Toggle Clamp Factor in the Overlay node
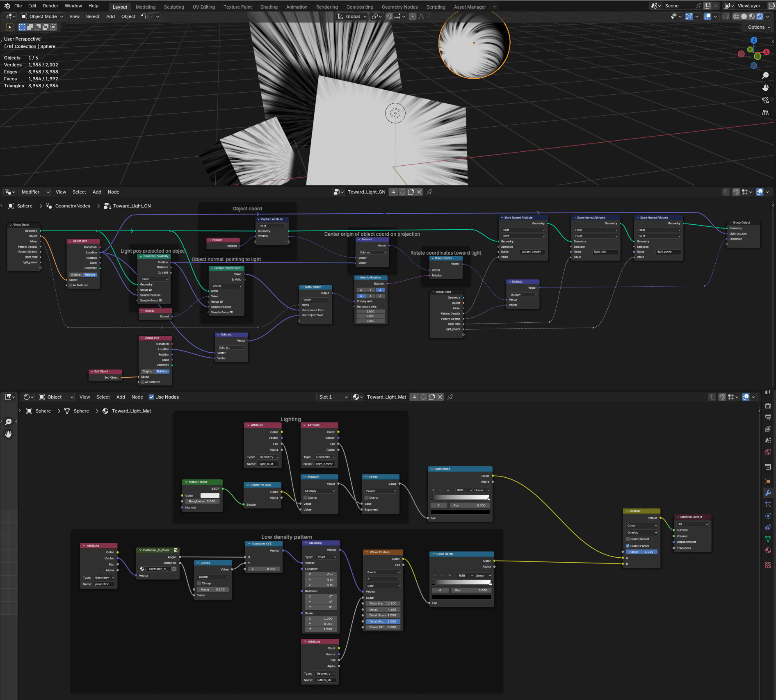 coord(628,546)
